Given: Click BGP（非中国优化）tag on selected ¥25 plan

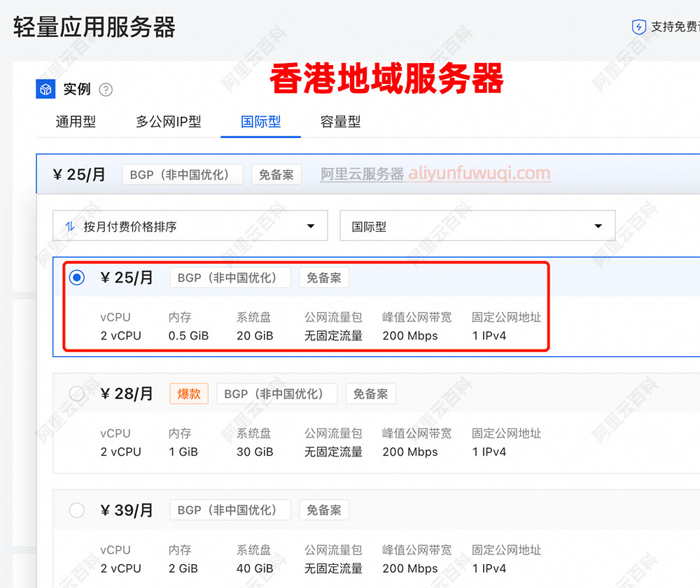Looking at the screenshot, I should pyautogui.click(x=230, y=278).
